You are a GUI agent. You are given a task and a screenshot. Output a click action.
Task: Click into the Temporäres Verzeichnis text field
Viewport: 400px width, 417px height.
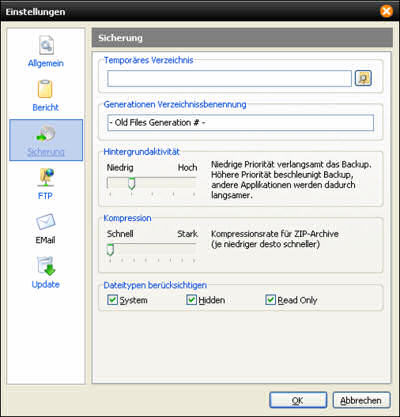click(x=229, y=79)
